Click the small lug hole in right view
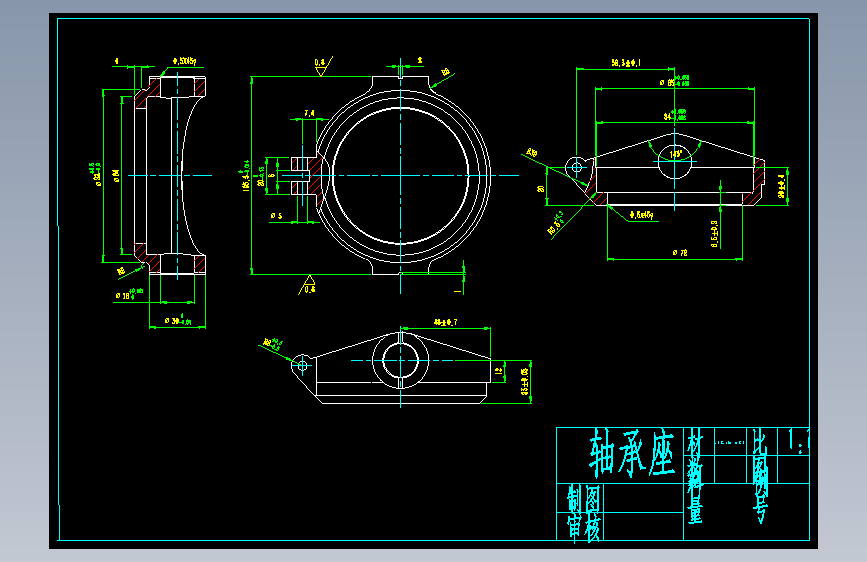 click(577, 166)
